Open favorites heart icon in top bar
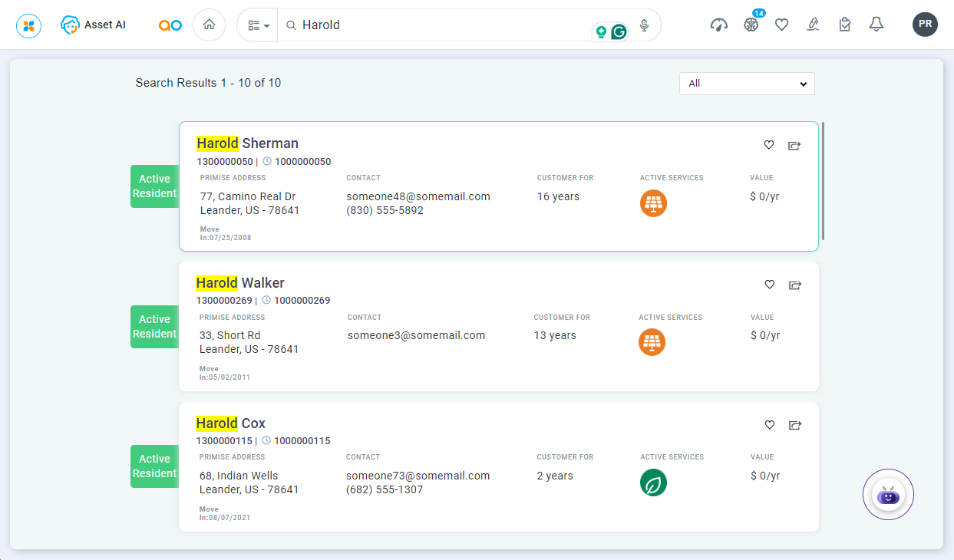Image resolution: width=954 pixels, height=560 pixels. (781, 25)
